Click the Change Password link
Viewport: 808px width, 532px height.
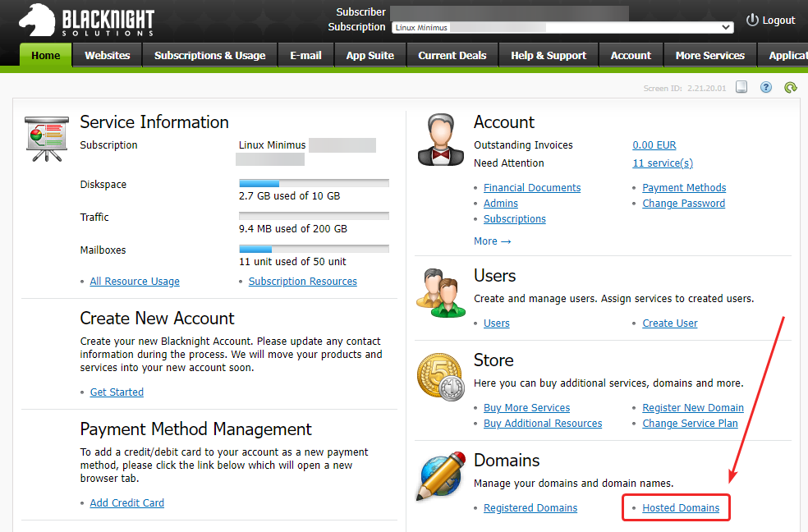[x=683, y=204]
